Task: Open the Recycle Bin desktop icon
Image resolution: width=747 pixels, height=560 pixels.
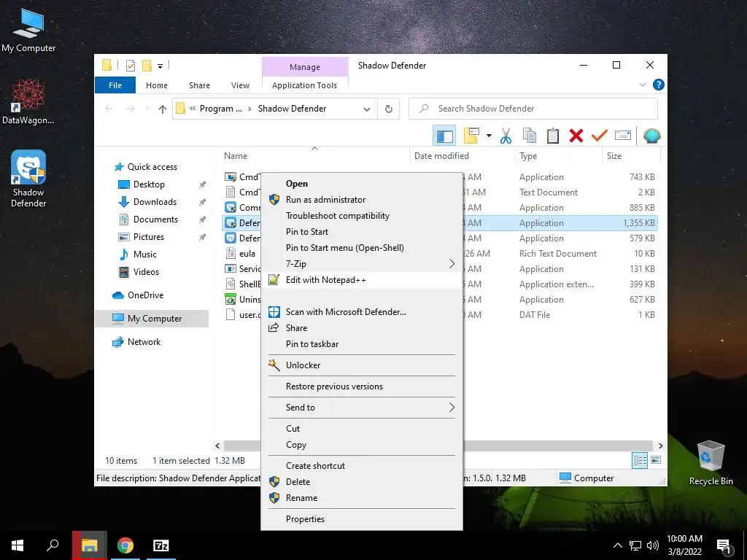Action: pyautogui.click(x=711, y=462)
